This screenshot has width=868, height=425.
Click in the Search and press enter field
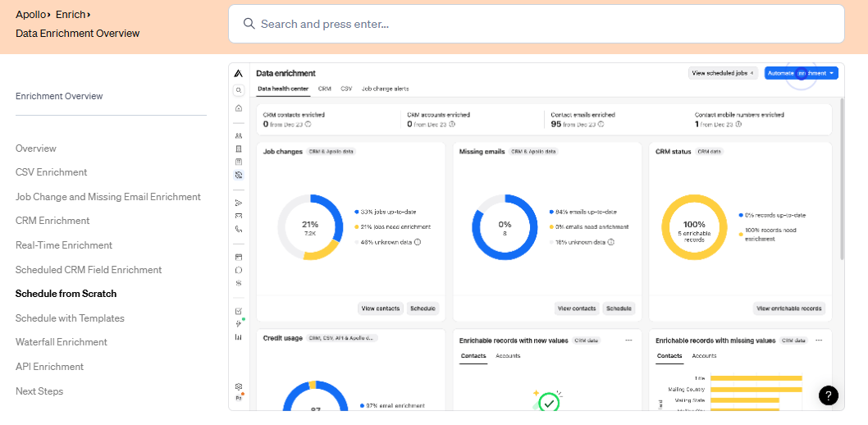(537, 24)
